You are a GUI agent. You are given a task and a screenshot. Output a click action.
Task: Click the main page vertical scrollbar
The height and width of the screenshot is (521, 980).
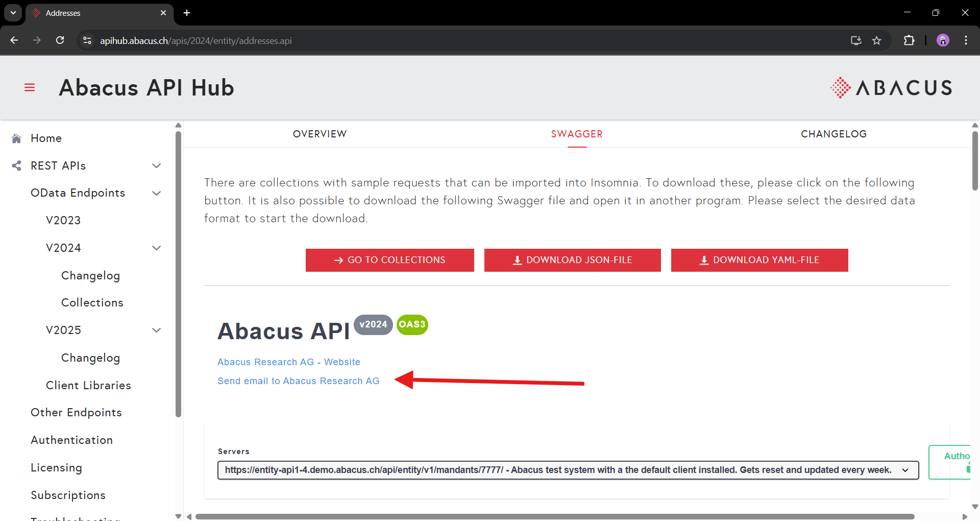pyautogui.click(x=975, y=160)
